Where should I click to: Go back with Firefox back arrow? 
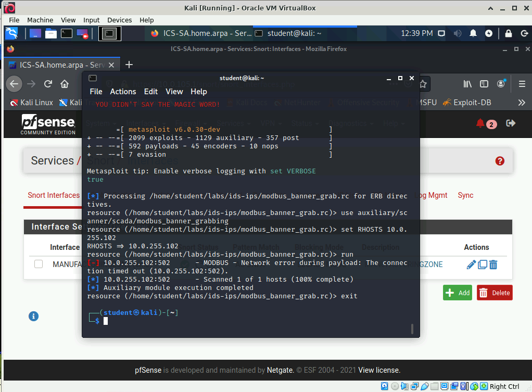pyautogui.click(x=14, y=84)
